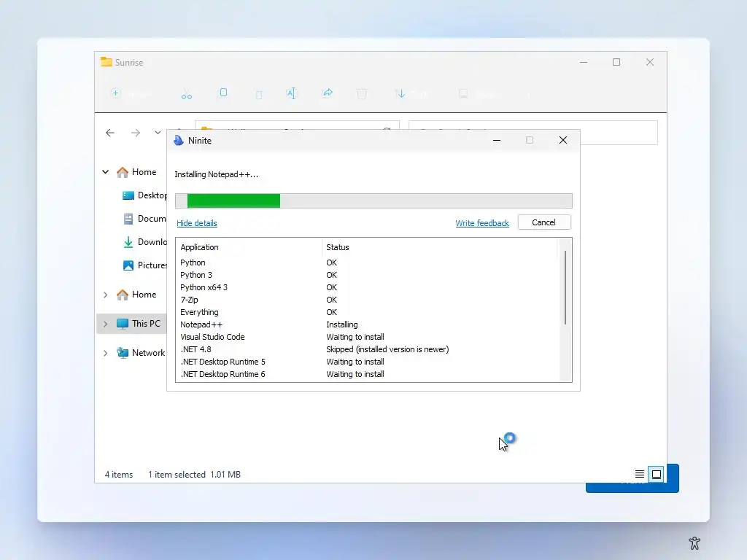The height and width of the screenshot is (560, 747).
Task: Click '4 items' in Explorer status bar
Action: [x=119, y=475]
